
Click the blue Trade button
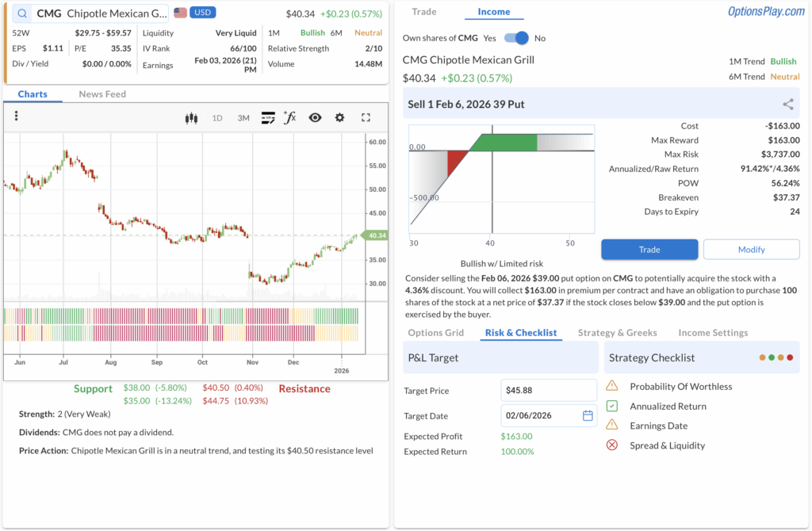(x=649, y=249)
